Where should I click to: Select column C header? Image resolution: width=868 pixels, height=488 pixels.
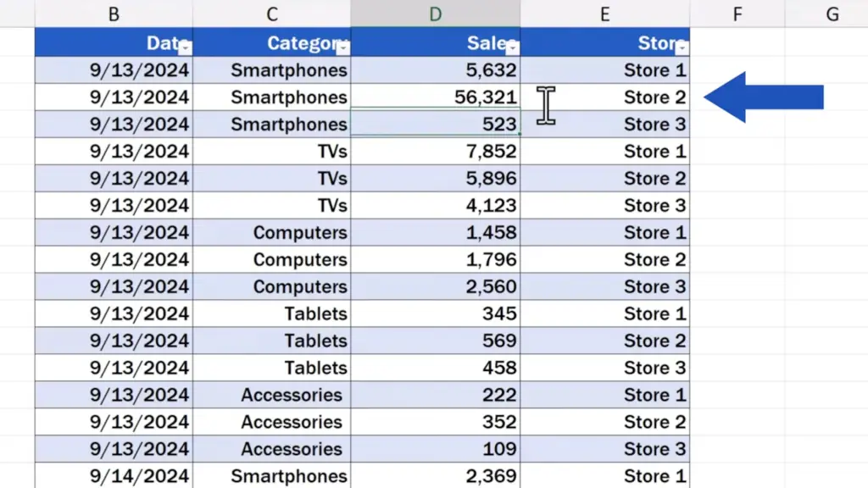[x=272, y=14]
